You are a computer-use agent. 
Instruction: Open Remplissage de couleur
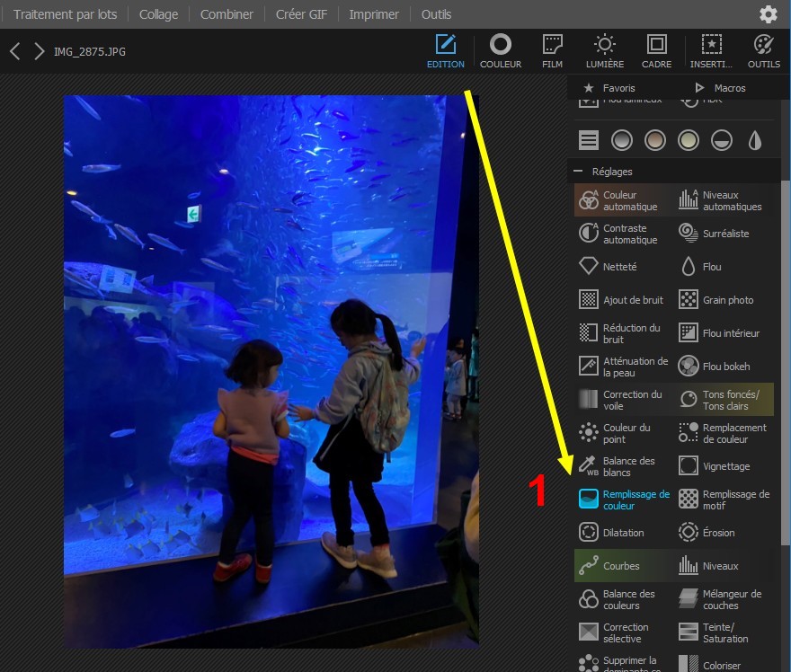(623, 500)
